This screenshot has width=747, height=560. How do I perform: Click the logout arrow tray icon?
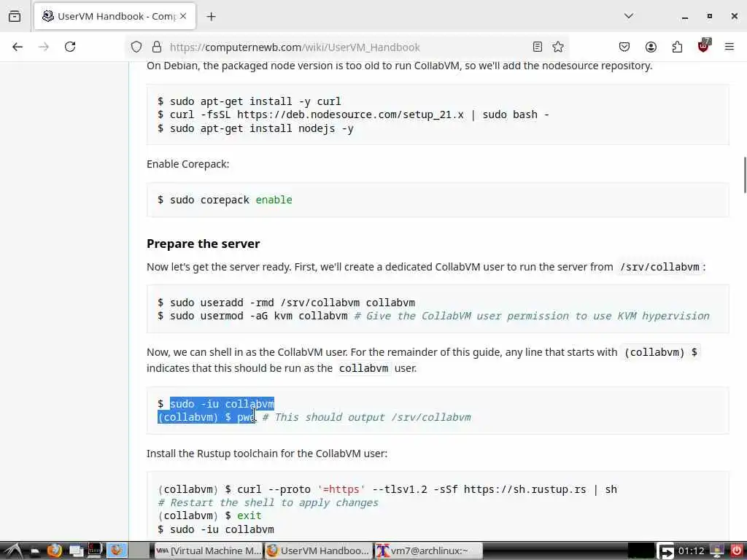[665, 551]
